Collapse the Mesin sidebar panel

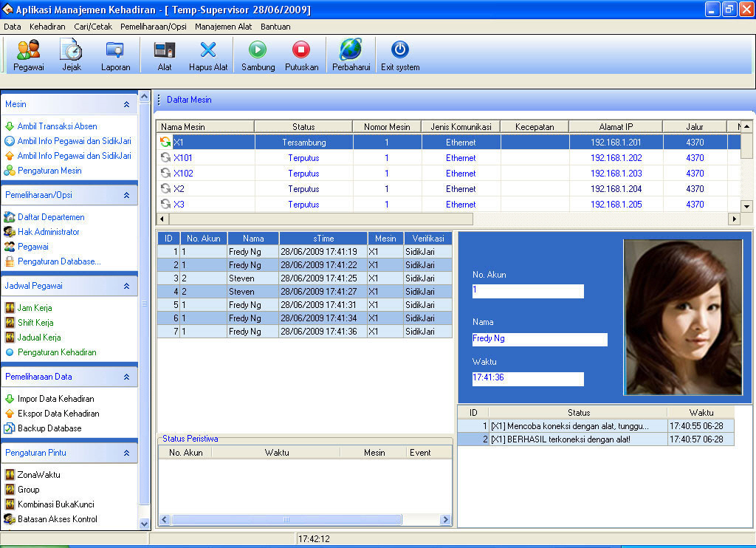click(x=126, y=104)
